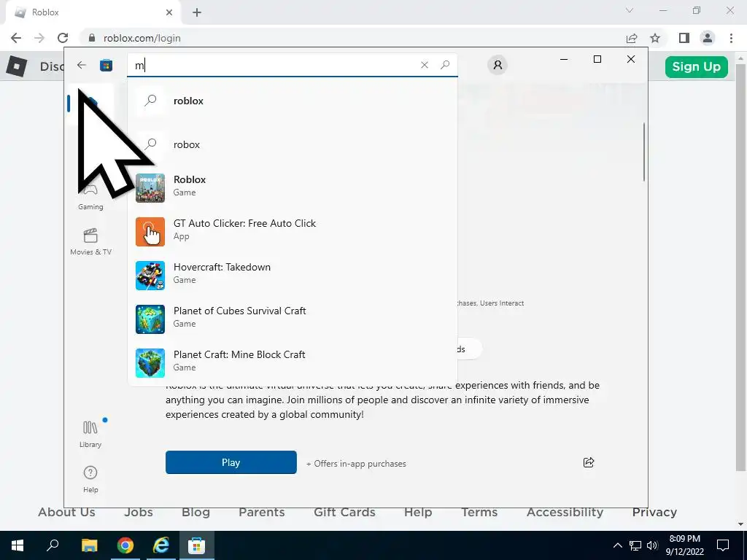Toggle Chrome side panel icon
747x560 pixels.
coord(684,38)
